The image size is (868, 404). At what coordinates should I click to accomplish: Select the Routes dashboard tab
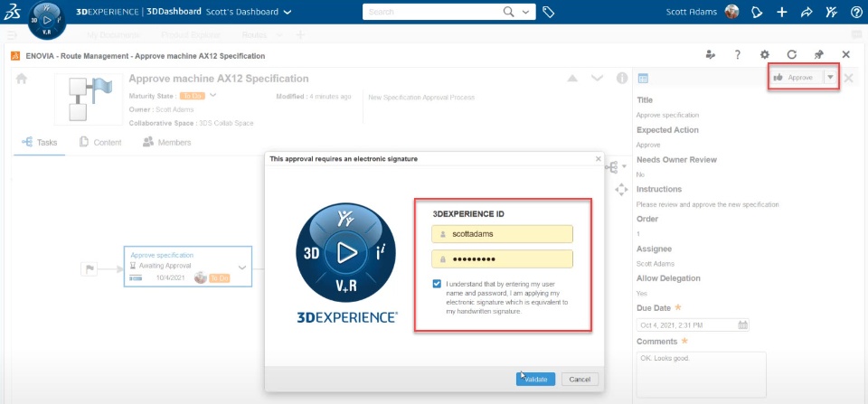pos(255,35)
